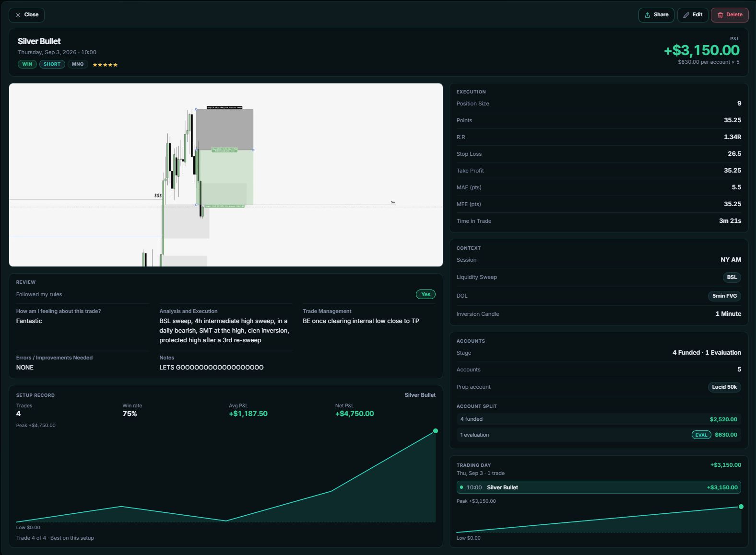Click the 1 Minute inversion candle value
Image resolution: width=756 pixels, height=555 pixels.
pyautogui.click(x=728, y=314)
